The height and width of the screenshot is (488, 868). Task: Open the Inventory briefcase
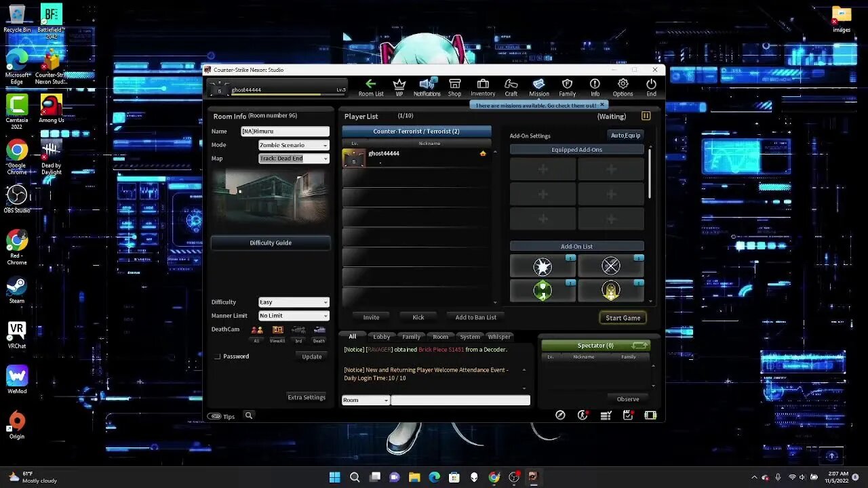point(483,87)
